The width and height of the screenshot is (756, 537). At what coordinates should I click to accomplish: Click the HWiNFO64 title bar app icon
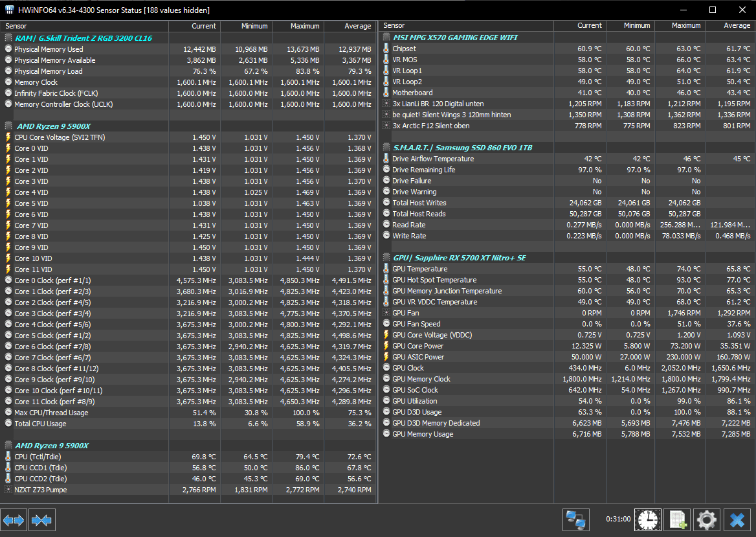coord(9,10)
